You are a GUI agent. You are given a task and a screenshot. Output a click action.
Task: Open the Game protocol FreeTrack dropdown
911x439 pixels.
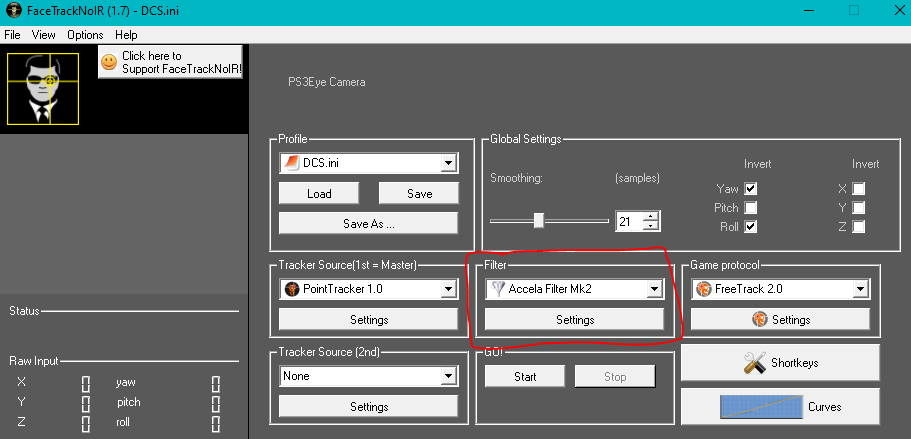(859, 290)
